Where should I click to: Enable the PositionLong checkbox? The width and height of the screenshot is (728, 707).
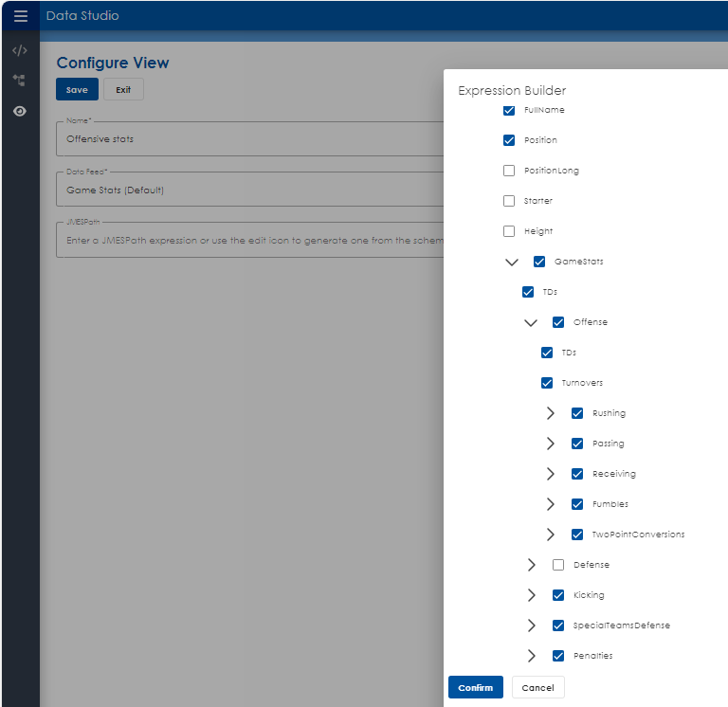[x=509, y=171]
